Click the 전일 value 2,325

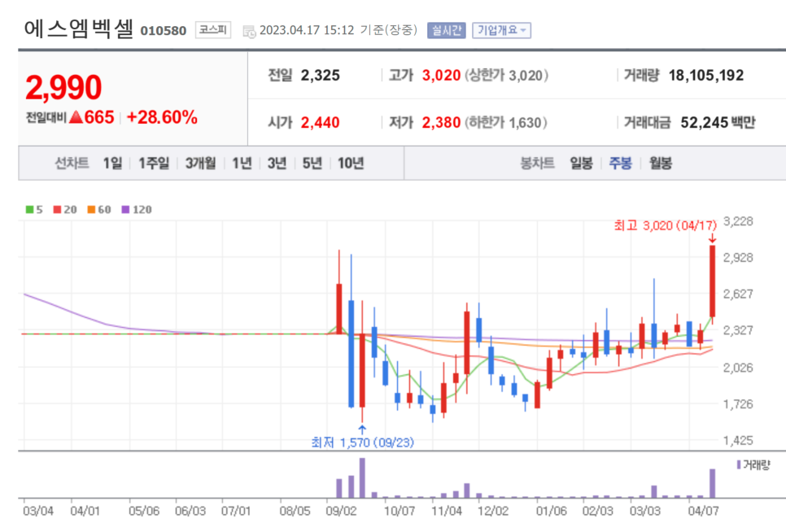pos(321,76)
